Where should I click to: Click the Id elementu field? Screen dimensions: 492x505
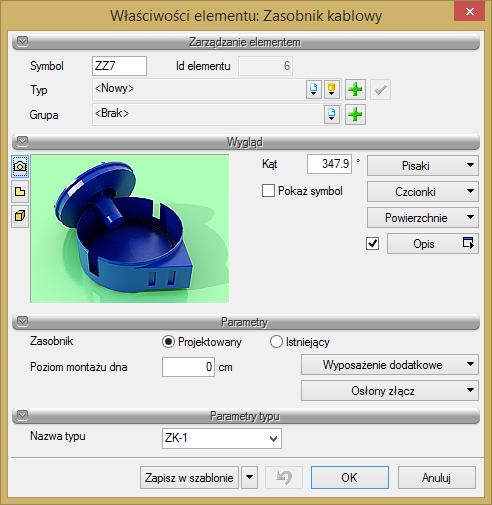tap(265, 66)
